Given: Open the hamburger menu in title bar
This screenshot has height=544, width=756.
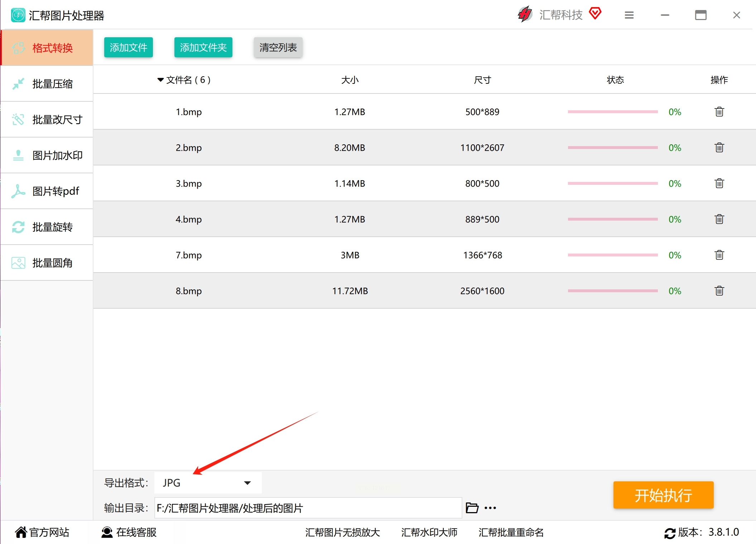Looking at the screenshot, I should coord(629,15).
